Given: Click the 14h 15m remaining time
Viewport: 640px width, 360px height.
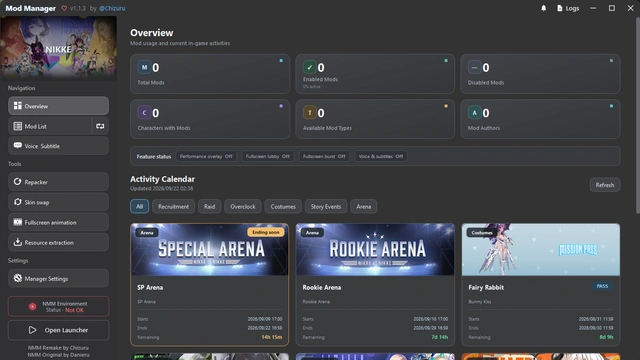Looking at the screenshot, I should pos(271,337).
